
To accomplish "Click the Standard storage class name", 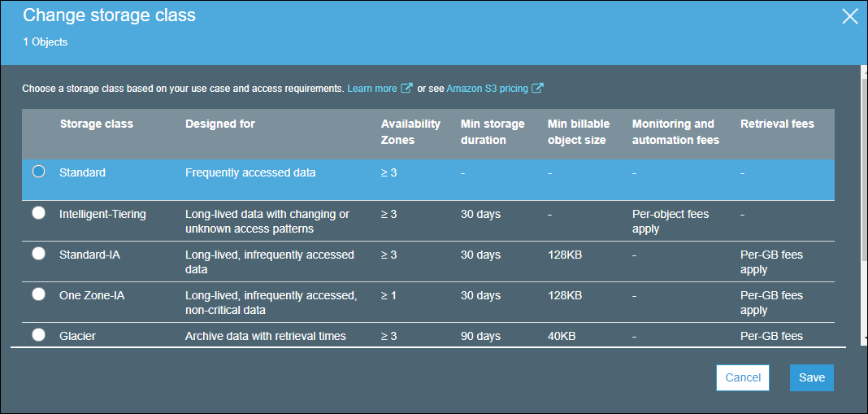I will click(x=82, y=173).
